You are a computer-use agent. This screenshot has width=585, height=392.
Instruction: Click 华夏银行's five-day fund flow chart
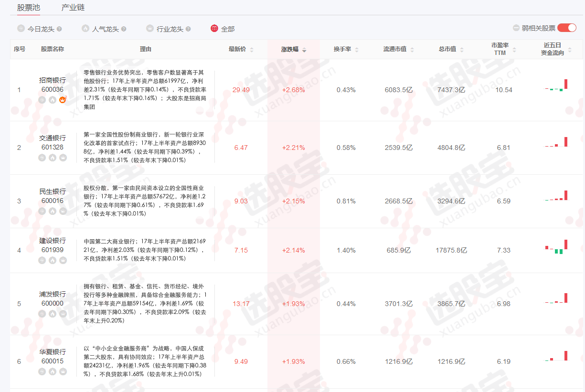coord(556,356)
